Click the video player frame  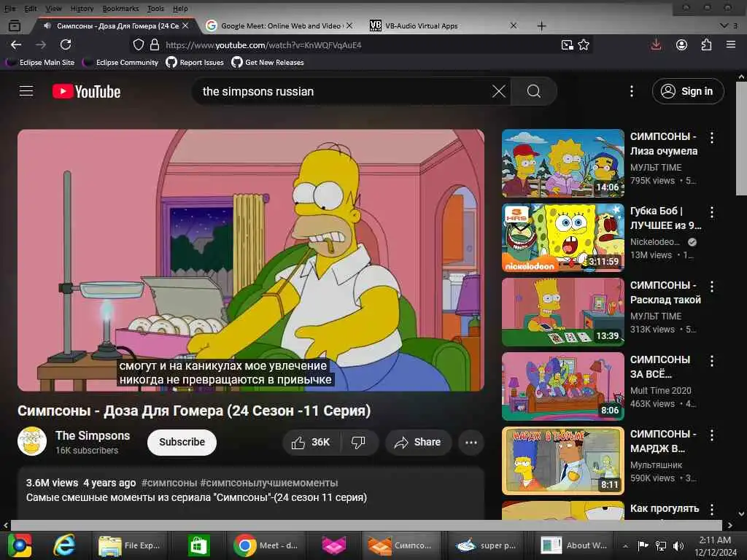[251, 260]
